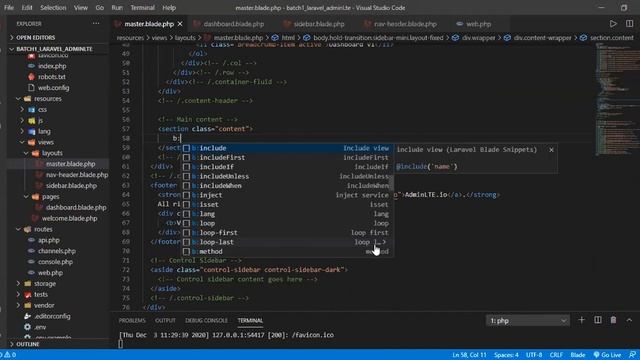Screen dimensions: 640x360
Task: Expand the css folder
Action: coord(42,110)
